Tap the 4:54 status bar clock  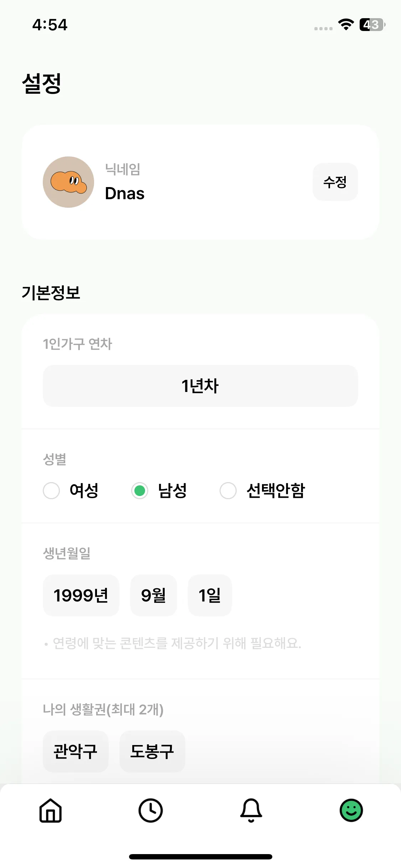pos(50,25)
